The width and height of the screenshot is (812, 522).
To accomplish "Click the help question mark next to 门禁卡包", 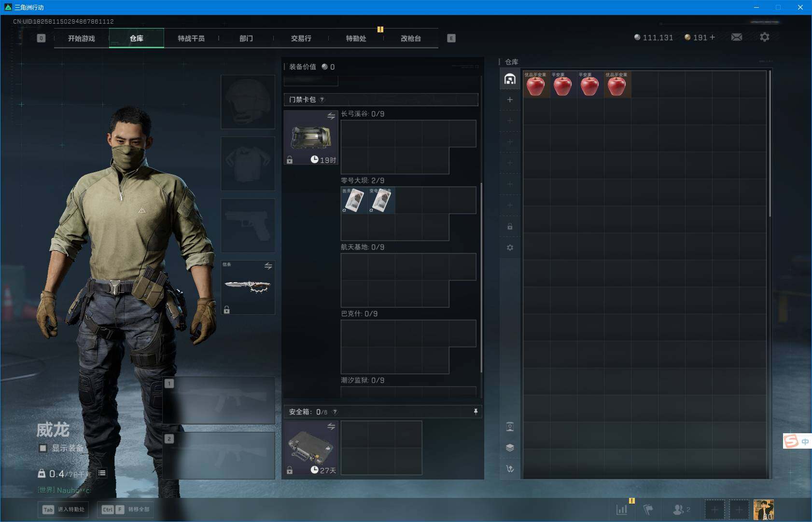I will pos(322,100).
